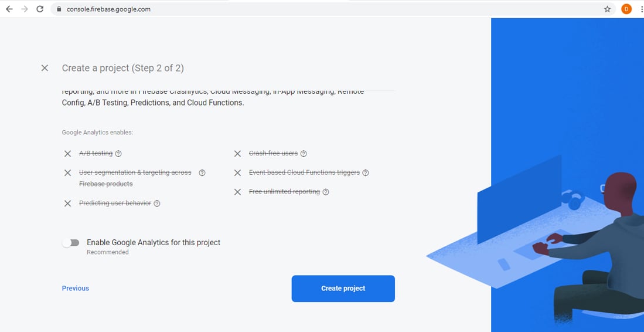Open help for Crash-free users
The height and width of the screenshot is (332, 644).
tap(304, 154)
